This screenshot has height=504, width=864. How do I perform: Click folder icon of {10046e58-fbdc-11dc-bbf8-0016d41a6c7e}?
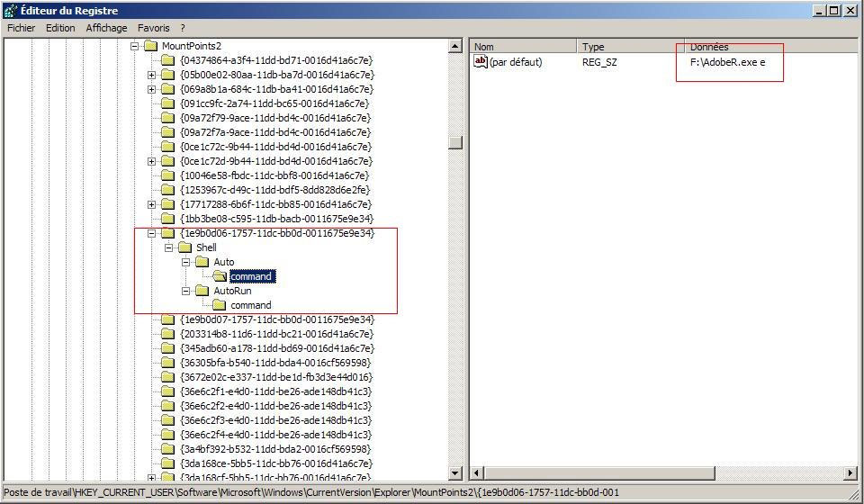[x=168, y=175]
